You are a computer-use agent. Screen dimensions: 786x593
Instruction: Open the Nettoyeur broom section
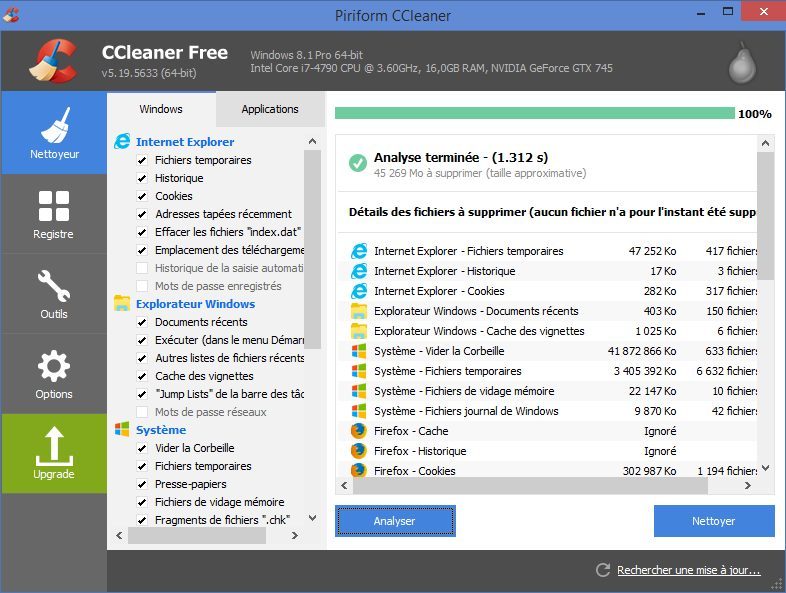[x=54, y=133]
